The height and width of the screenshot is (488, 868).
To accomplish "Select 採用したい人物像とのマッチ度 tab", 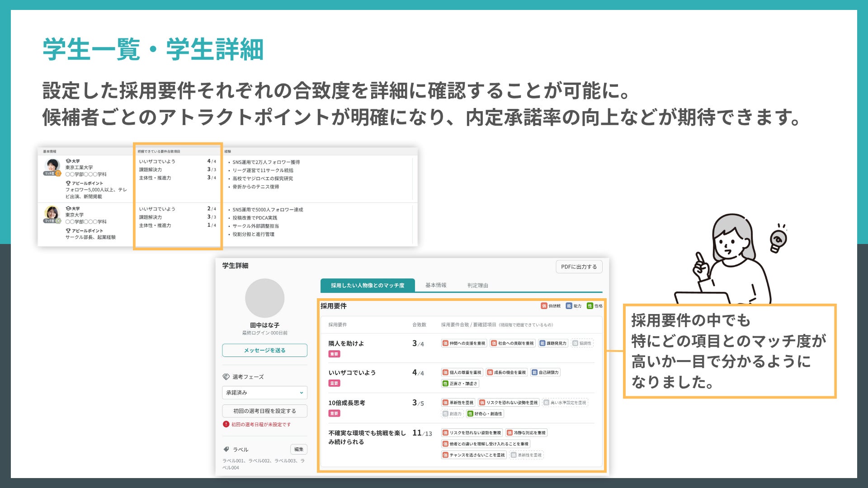I will pyautogui.click(x=367, y=285).
